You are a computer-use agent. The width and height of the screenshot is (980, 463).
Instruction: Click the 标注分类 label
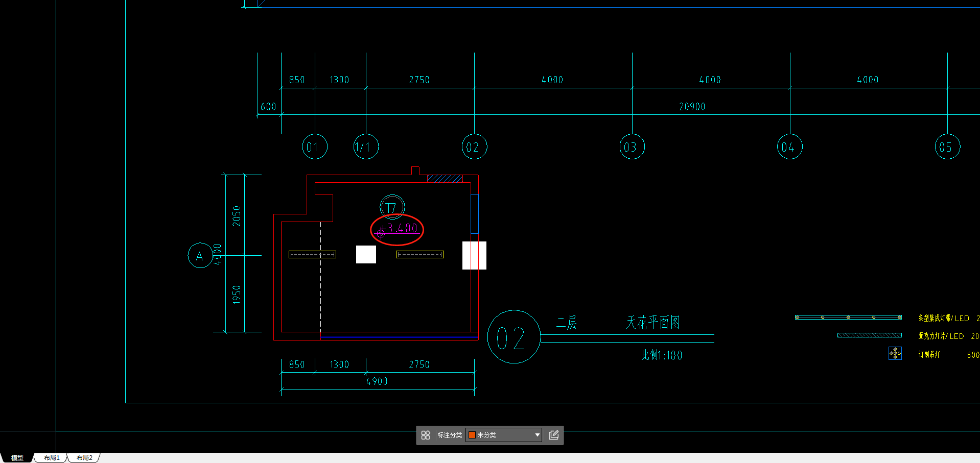450,435
